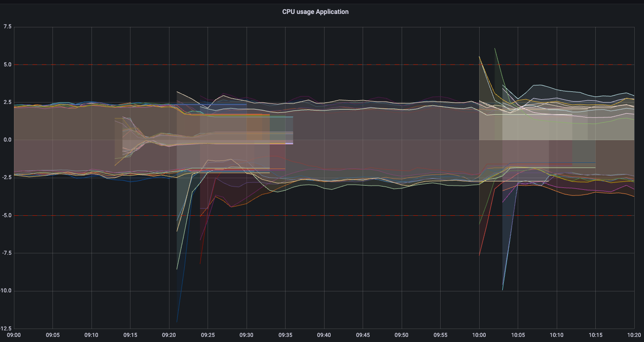Select the 10:05 time axis label
The image size is (644, 342).
tap(518, 335)
